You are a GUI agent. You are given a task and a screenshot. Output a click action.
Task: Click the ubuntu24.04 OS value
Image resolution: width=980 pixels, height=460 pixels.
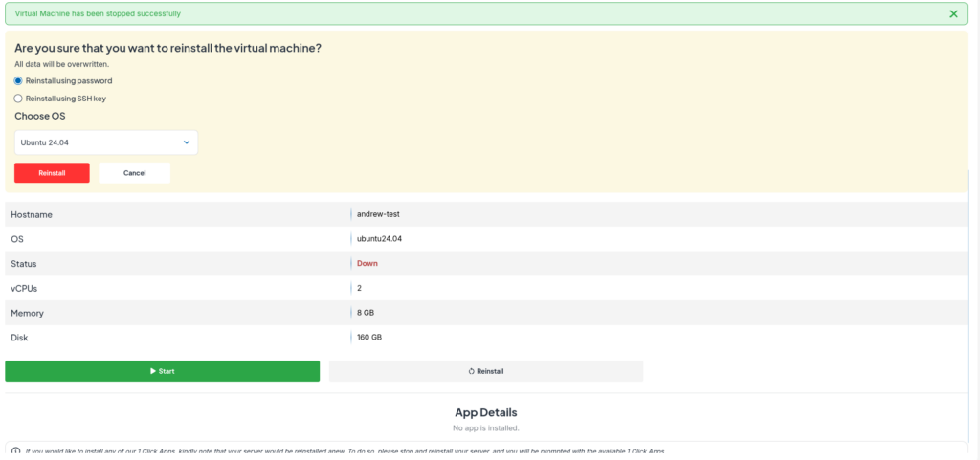[379, 238]
